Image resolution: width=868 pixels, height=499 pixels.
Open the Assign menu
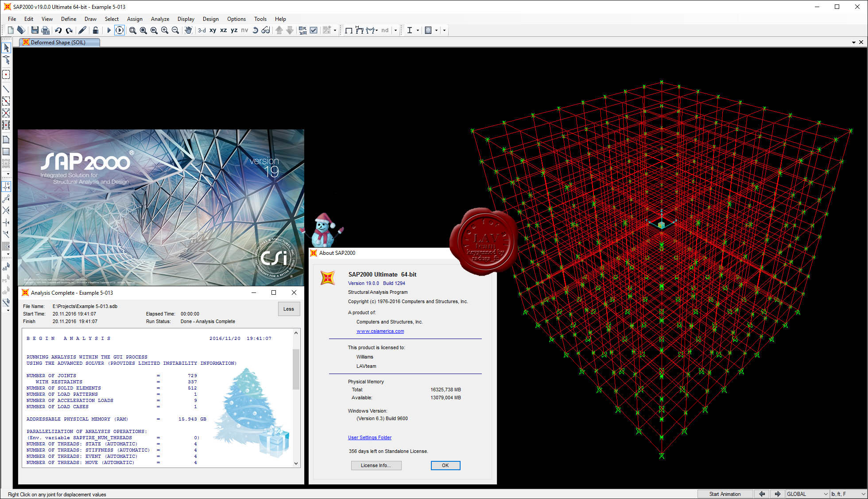point(135,19)
